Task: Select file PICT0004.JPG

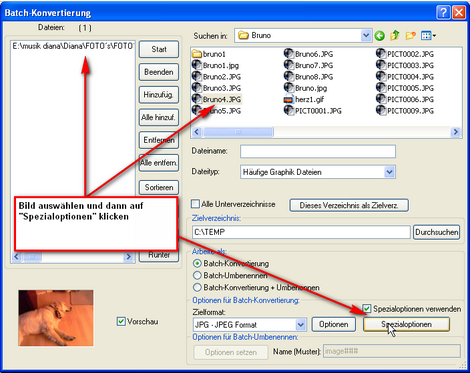Action: click(x=405, y=76)
